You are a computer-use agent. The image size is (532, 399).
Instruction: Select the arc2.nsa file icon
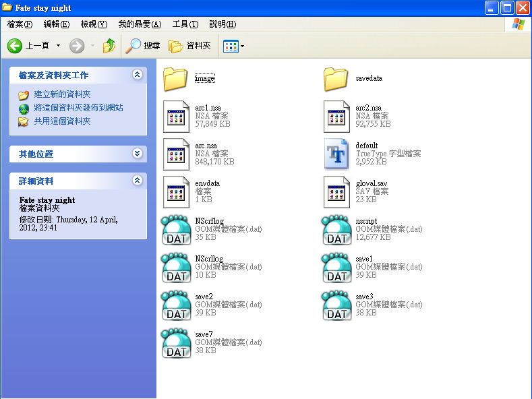[336, 117]
